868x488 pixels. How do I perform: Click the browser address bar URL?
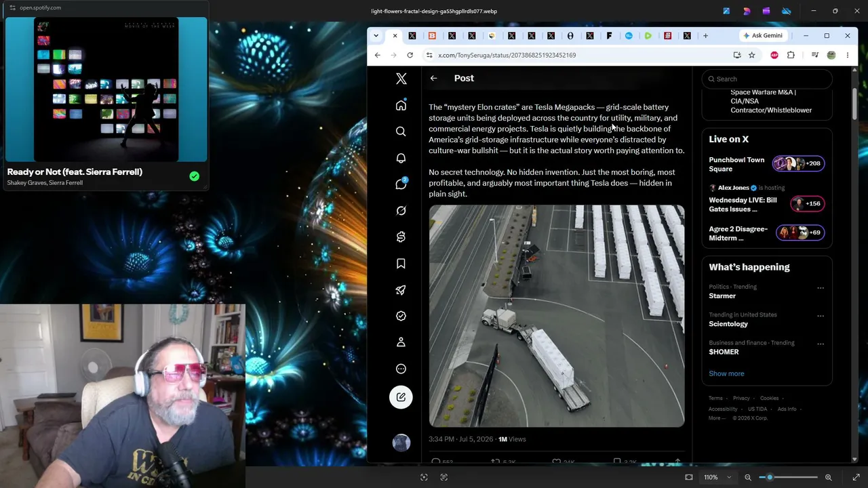[x=507, y=55]
